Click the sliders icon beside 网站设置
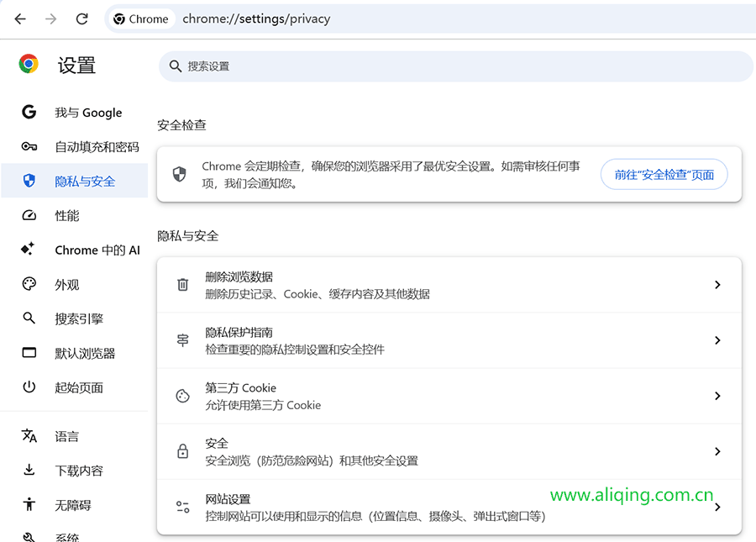Screen dimensions: 756x542 [183, 507]
